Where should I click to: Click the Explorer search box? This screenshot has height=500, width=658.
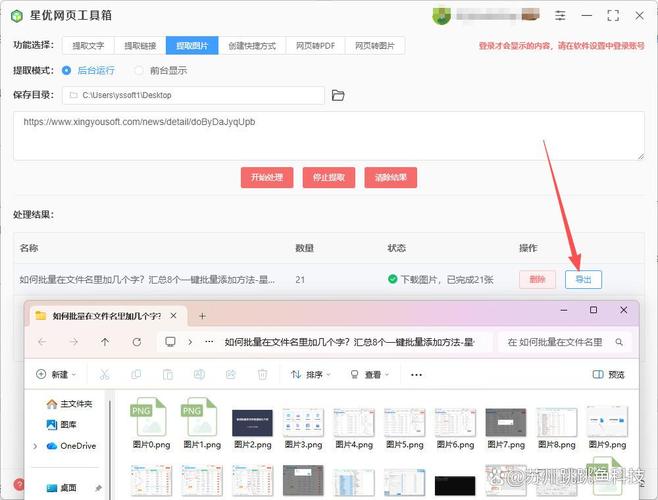click(565, 342)
